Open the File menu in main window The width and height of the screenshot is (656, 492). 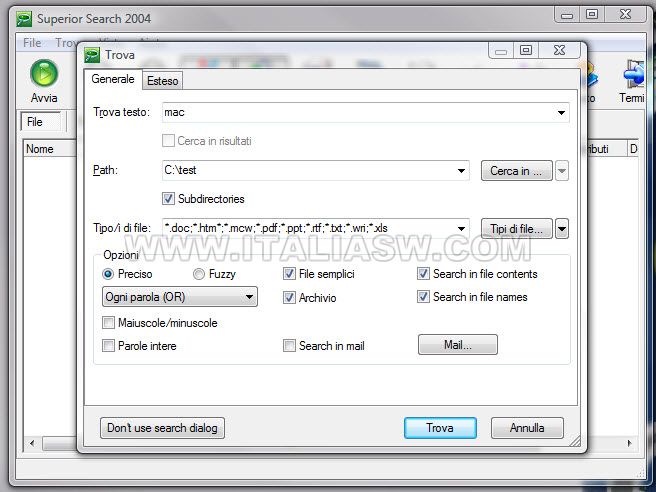pyautogui.click(x=32, y=43)
